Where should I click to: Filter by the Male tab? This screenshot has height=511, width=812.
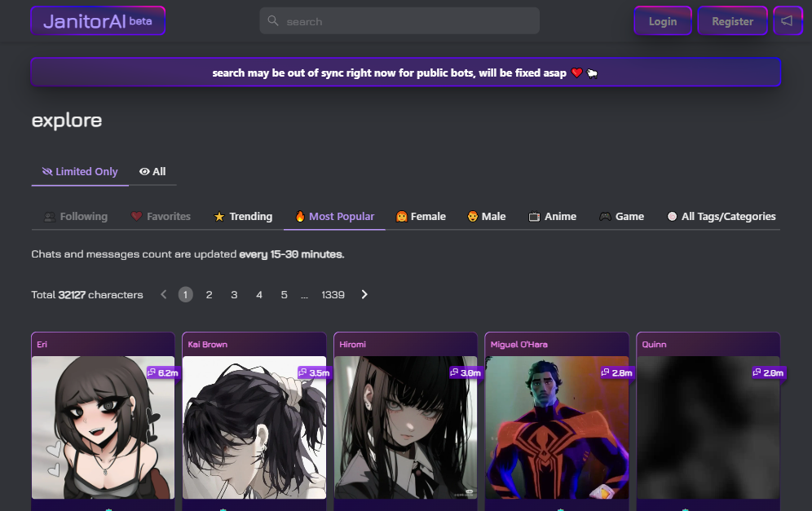[487, 217]
